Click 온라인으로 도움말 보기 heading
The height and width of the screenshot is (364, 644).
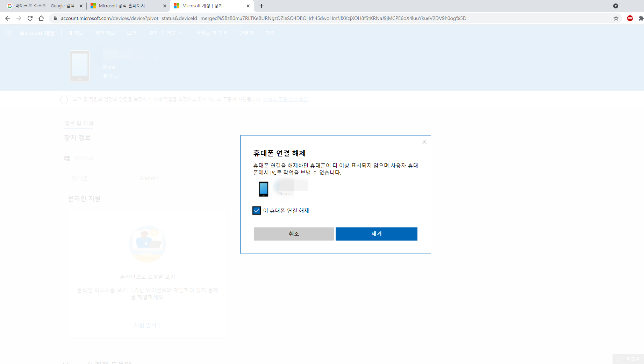[148, 277]
